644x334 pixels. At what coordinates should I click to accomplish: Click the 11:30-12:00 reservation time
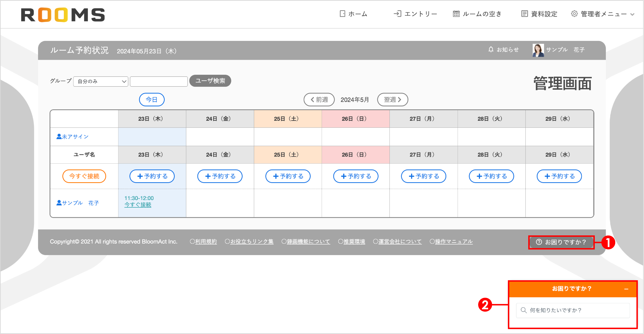point(139,198)
